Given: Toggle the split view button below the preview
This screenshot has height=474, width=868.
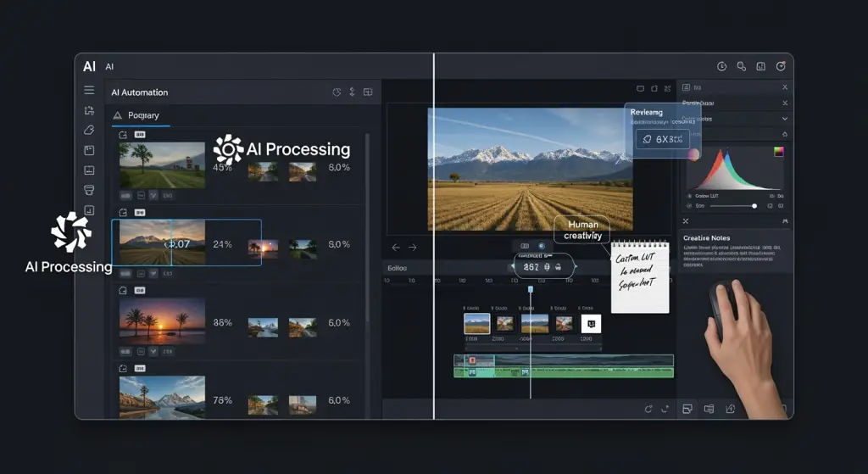Looking at the screenshot, I should pos(525,246).
